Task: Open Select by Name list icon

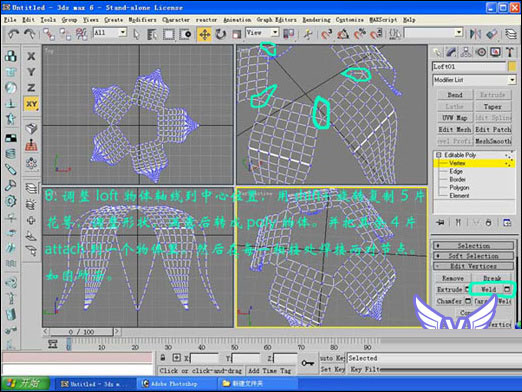Action: (152, 34)
